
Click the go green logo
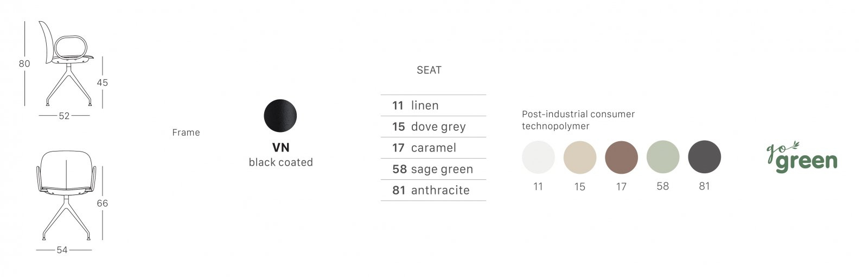click(x=802, y=158)
